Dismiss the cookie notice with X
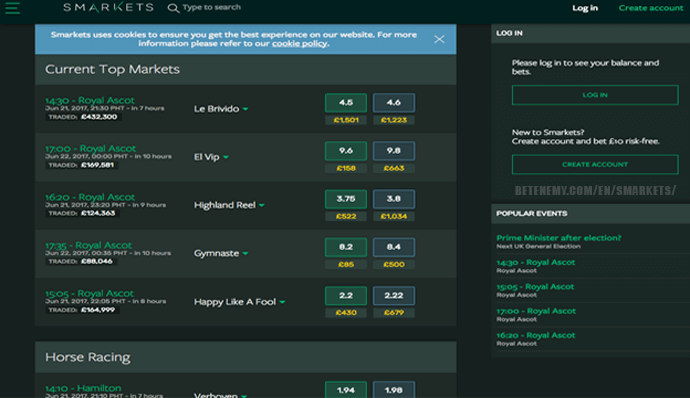Viewport: 690px width, 398px height. tap(439, 39)
